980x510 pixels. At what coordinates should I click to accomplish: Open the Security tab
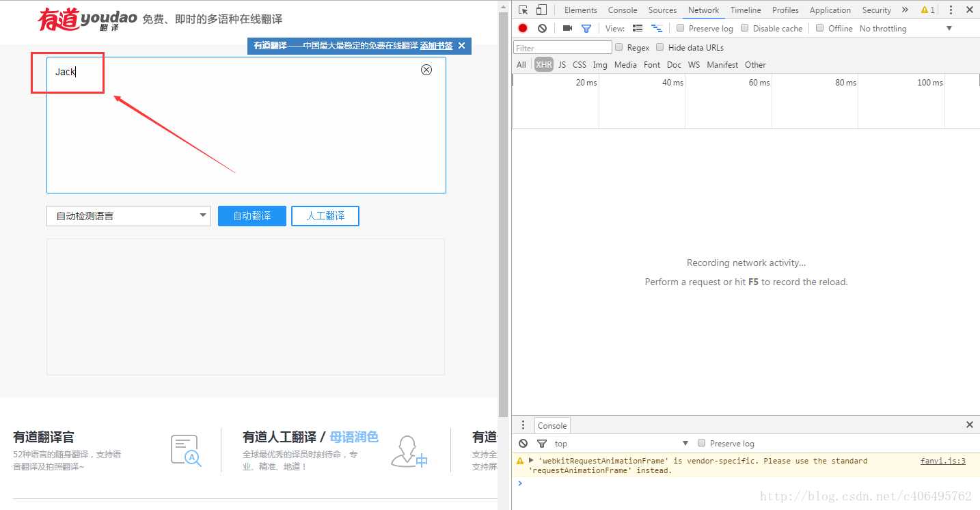[877, 10]
